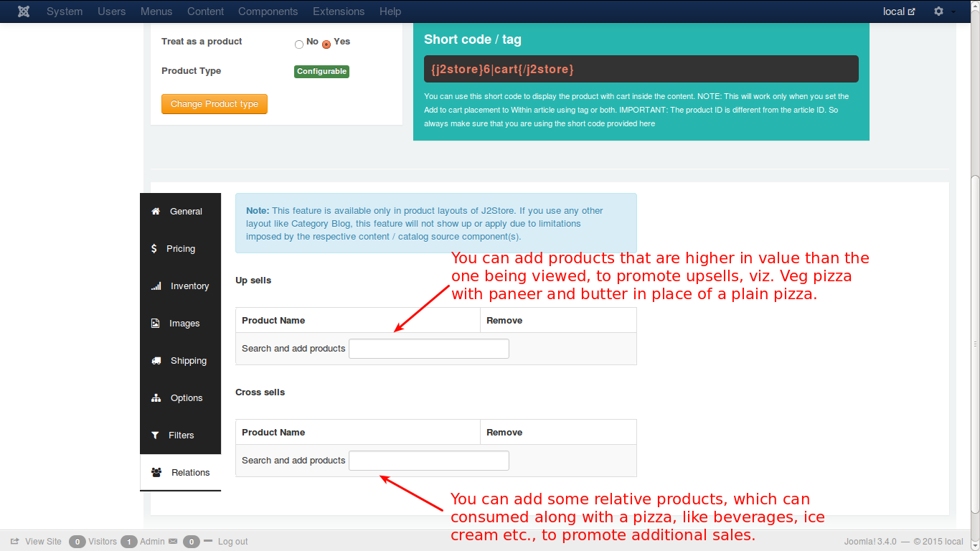The width and height of the screenshot is (980, 551).
Task: Select No for Treat as a product
Action: pos(299,44)
